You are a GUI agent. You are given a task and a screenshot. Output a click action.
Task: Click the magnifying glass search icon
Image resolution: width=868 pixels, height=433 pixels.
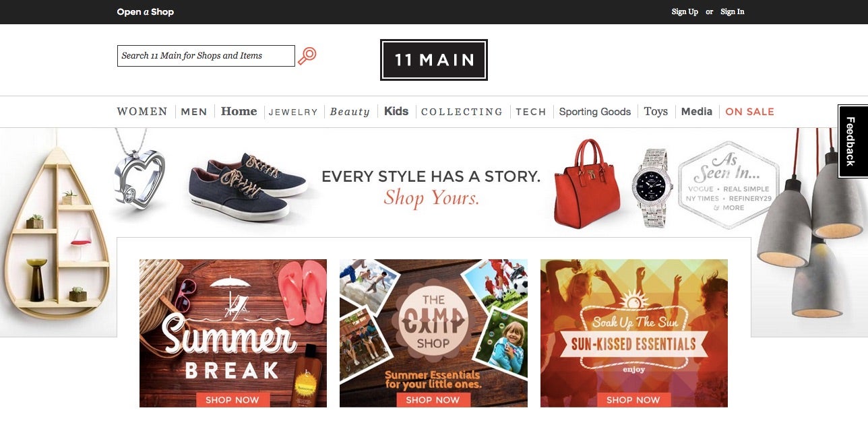[307, 56]
